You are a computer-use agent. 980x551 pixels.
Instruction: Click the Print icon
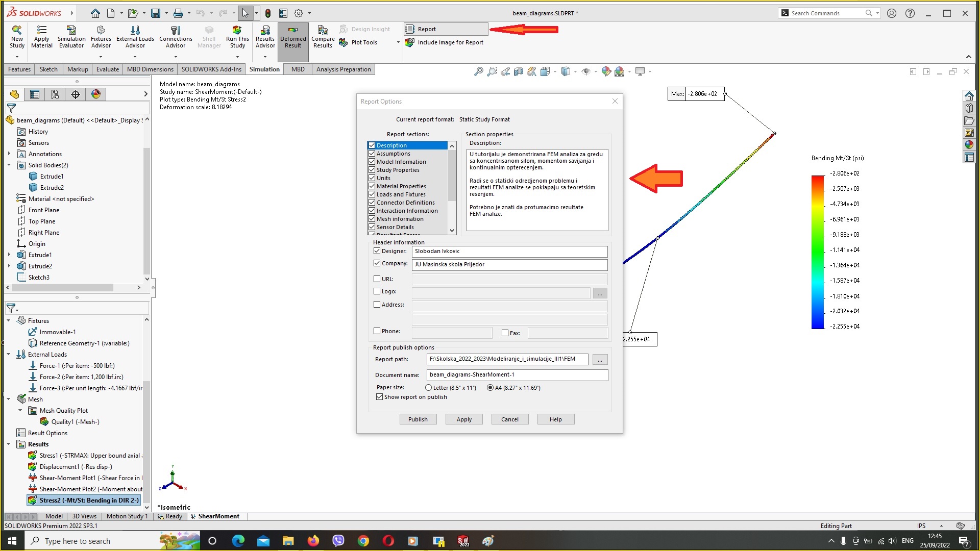click(178, 13)
